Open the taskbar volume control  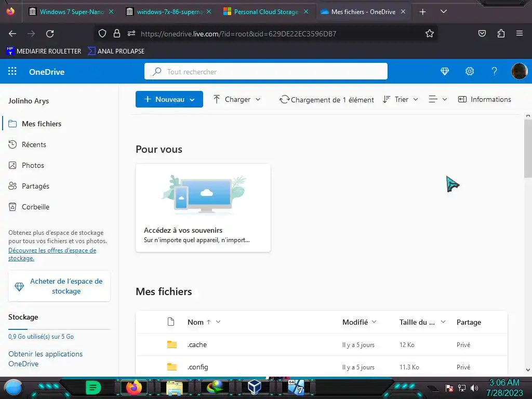(x=474, y=388)
